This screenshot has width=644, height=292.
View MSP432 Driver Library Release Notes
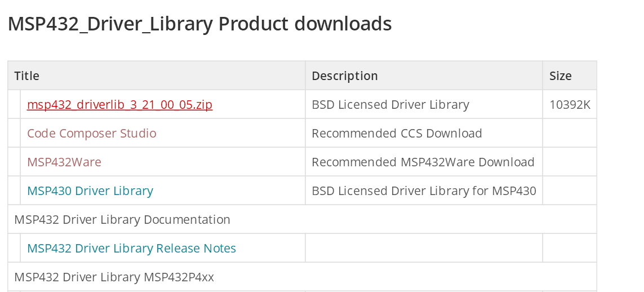click(131, 249)
